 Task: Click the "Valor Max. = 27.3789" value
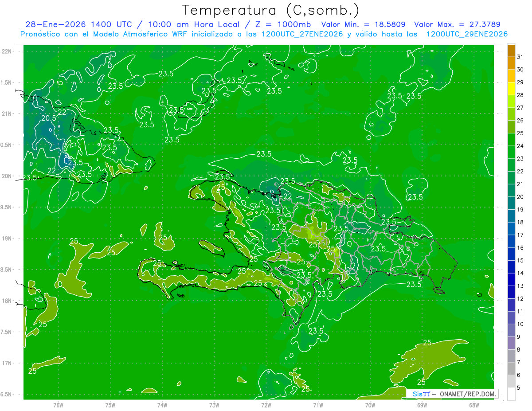457,24
